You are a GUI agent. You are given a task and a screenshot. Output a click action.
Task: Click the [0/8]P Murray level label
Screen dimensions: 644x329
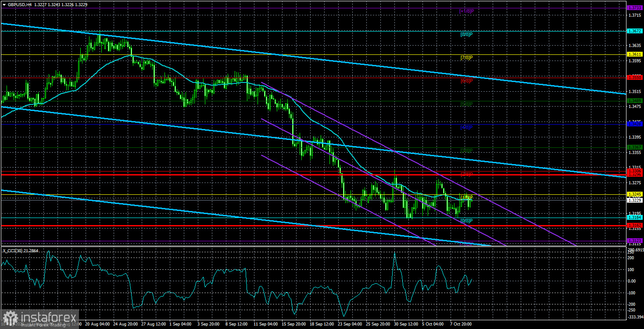[466, 221]
